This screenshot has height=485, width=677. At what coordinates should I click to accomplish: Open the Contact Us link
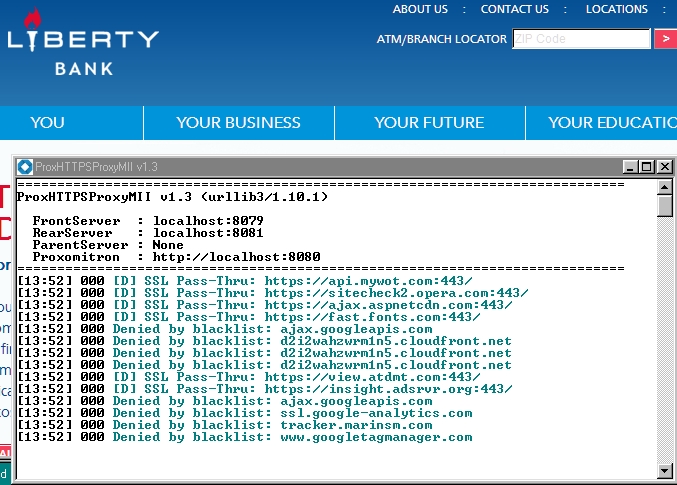(x=514, y=9)
